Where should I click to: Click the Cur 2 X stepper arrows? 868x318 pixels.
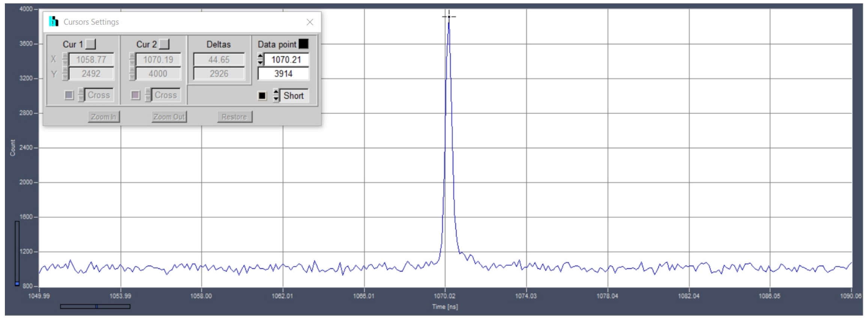pyautogui.click(x=132, y=59)
